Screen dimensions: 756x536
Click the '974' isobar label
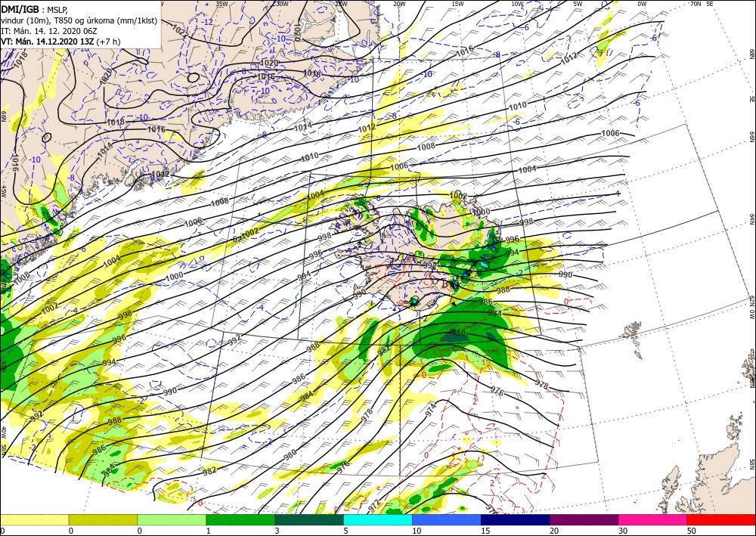click(431, 410)
